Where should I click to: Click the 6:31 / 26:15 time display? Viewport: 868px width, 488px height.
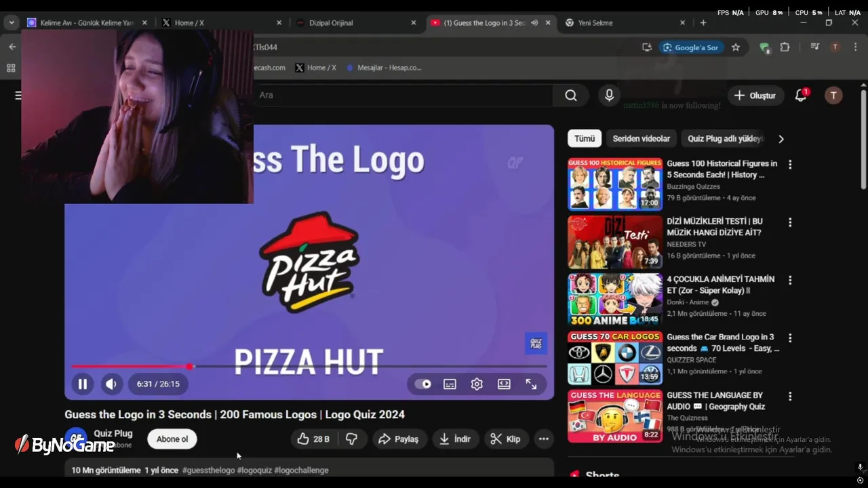pos(158,384)
